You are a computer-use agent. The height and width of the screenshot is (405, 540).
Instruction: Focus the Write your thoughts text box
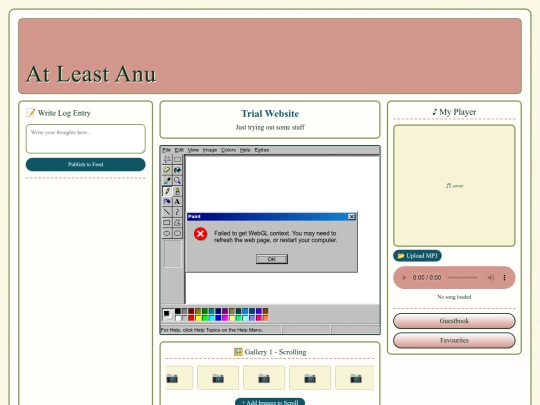coord(85,138)
